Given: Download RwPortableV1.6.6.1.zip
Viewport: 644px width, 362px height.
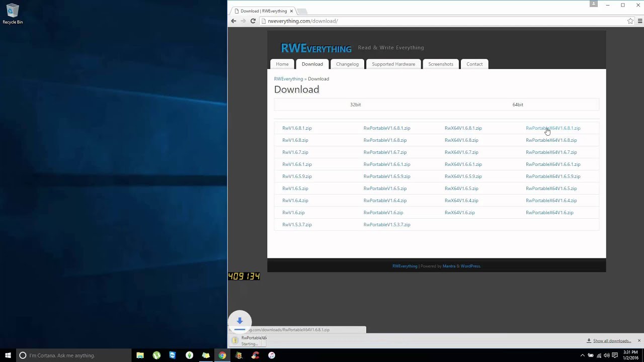Looking at the screenshot, I should pyautogui.click(x=387, y=164).
